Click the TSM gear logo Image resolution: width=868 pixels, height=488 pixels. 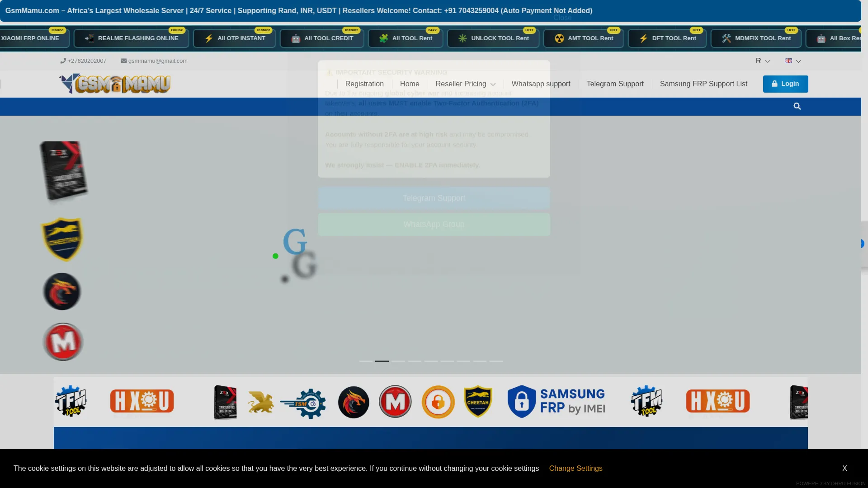[303, 403]
